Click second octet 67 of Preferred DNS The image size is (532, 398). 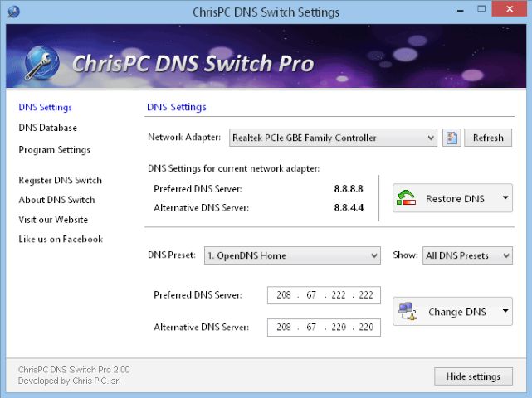[311, 295]
